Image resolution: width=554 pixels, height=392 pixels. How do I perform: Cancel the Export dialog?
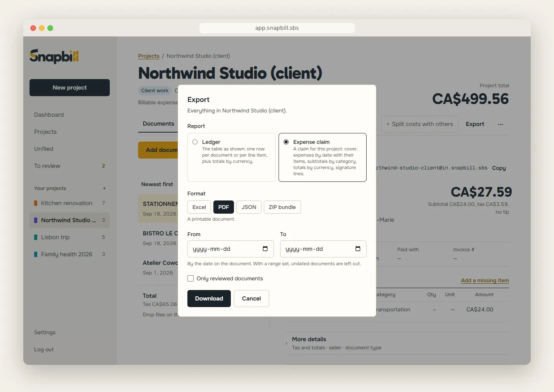(x=251, y=299)
